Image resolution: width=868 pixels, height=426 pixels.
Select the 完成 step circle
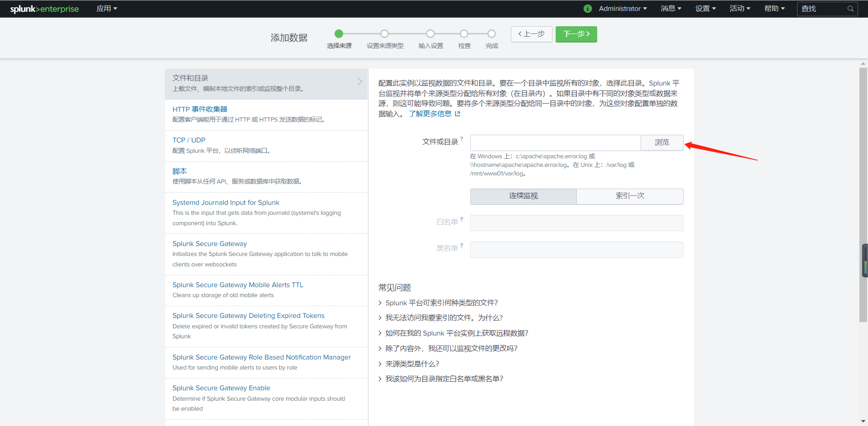(x=492, y=33)
